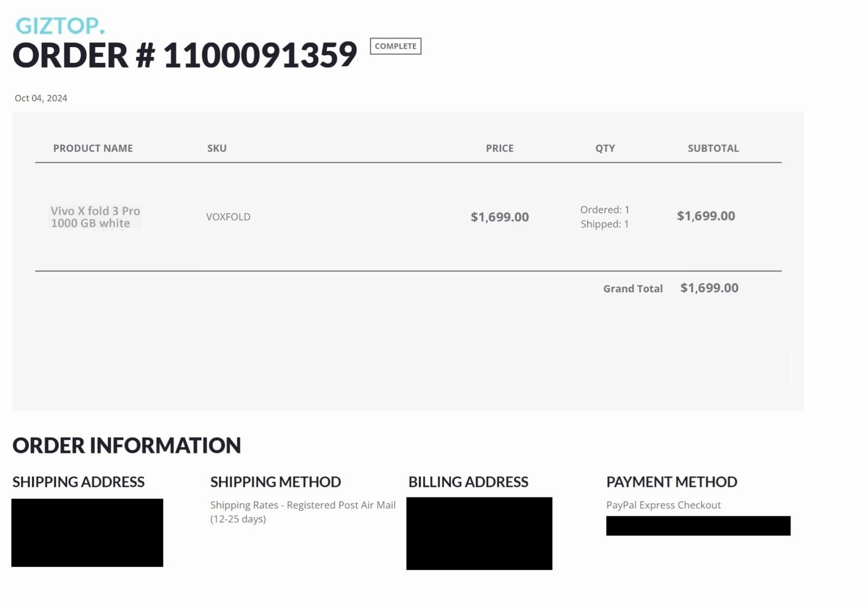Select the order number 1100091359 heading
868x608 pixels.
point(184,55)
